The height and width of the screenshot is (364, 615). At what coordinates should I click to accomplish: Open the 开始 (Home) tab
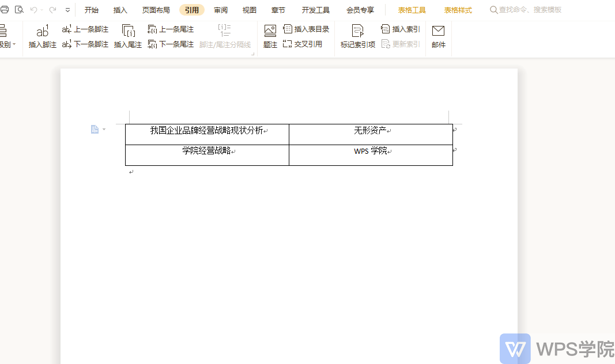[x=92, y=10]
